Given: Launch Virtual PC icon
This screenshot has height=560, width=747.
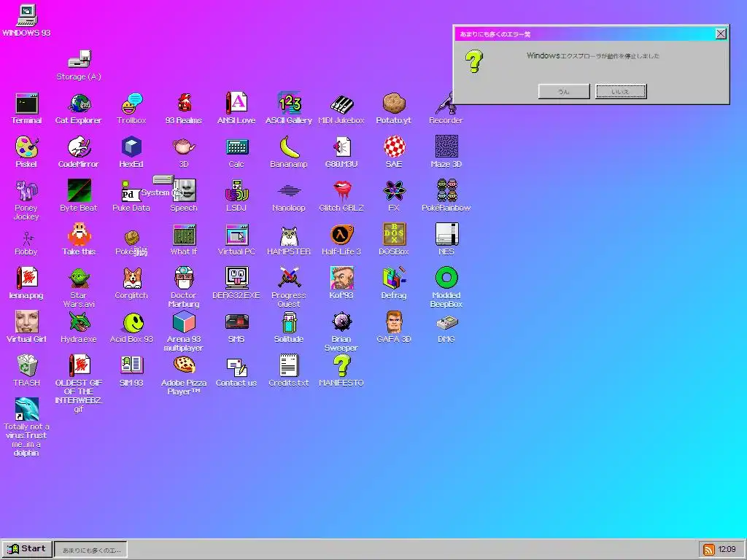Looking at the screenshot, I should click(236, 236).
